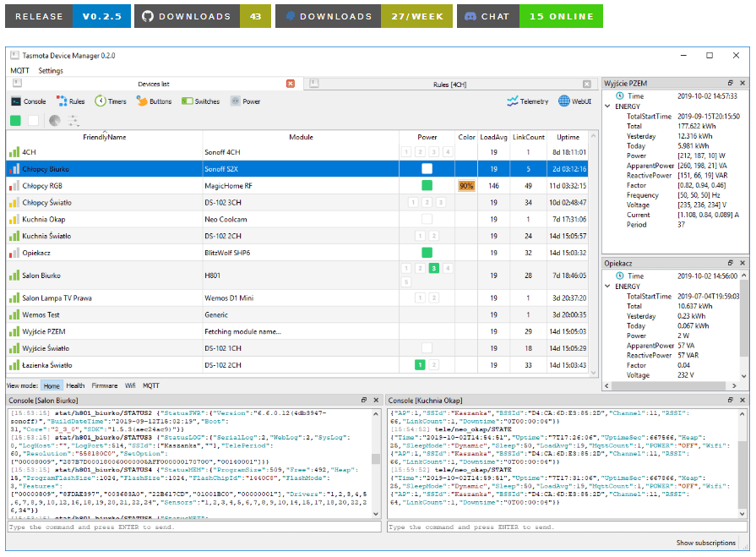This screenshot has width=756, height=557.
Task: Click the Rules toolbar icon
Action: pos(70,101)
